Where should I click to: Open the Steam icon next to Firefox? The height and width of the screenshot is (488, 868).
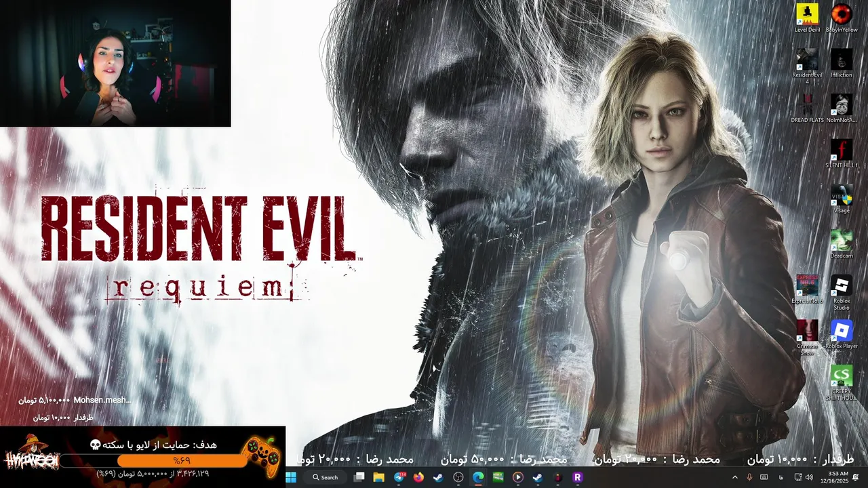(x=438, y=477)
